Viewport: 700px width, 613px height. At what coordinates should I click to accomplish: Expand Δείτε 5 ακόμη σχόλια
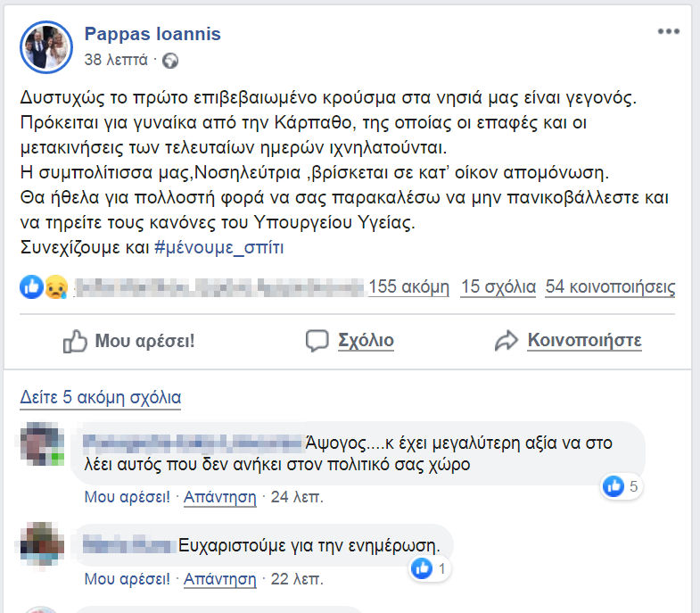(100, 397)
